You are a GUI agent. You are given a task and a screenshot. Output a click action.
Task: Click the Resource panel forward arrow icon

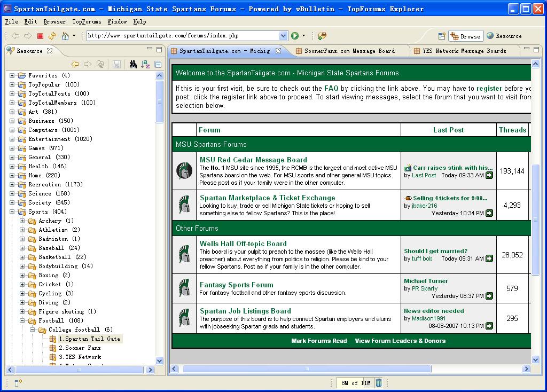88,64
